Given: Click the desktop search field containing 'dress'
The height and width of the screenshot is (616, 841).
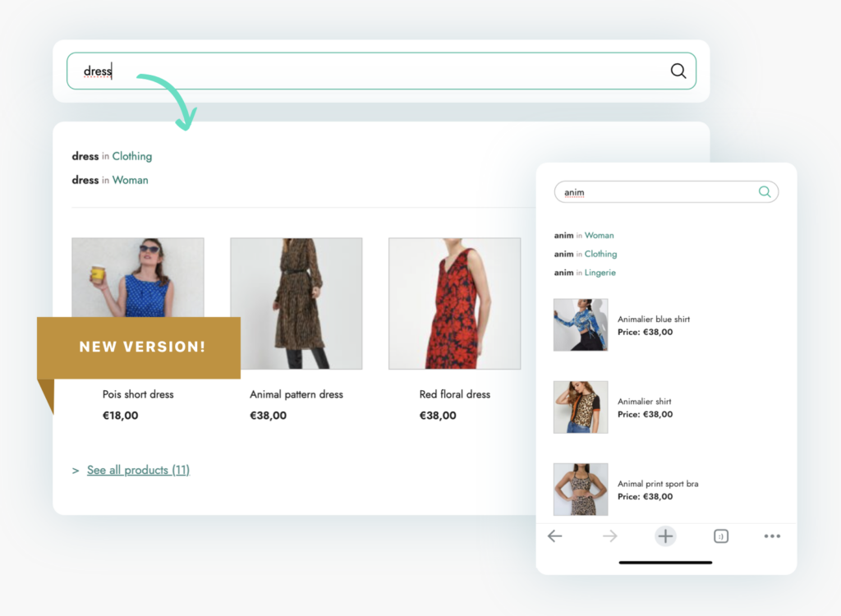Looking at the screenshot, I should 370,71.
